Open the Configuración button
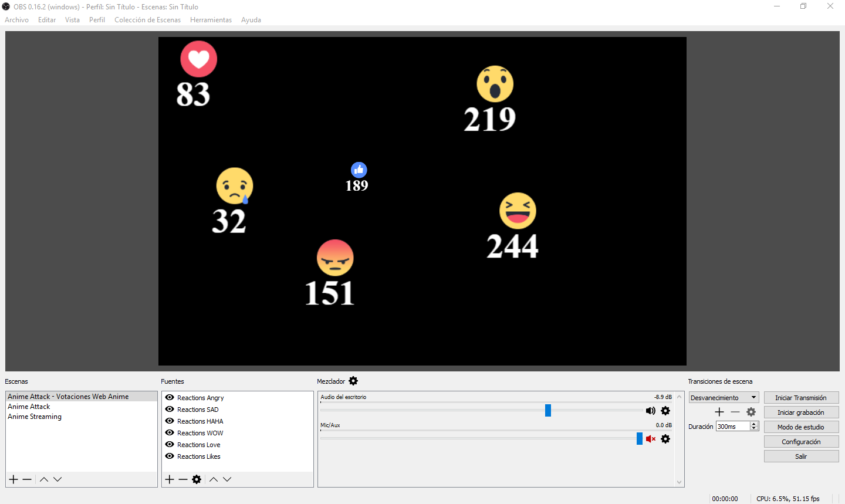Screen dimensions: 845x504 [801, 441]
